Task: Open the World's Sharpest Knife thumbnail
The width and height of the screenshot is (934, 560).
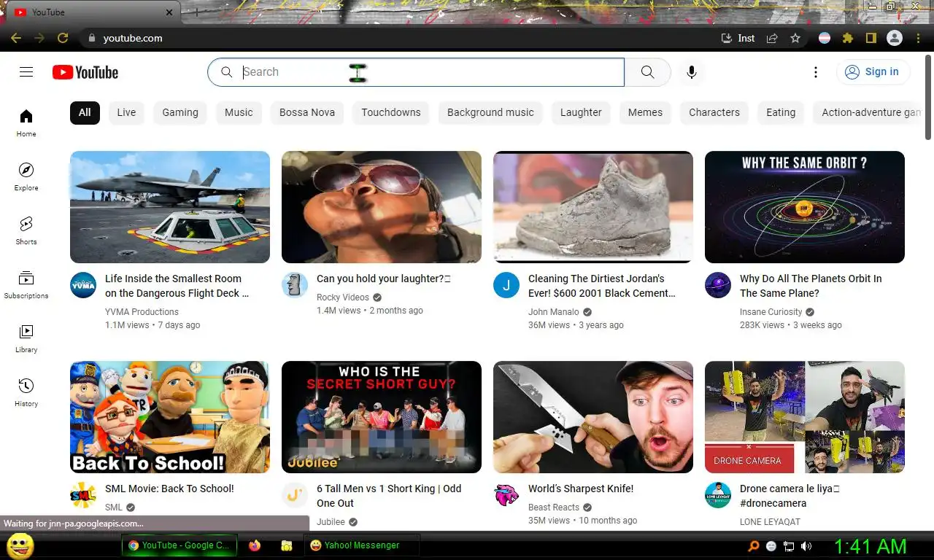Action: pos(593,417)
